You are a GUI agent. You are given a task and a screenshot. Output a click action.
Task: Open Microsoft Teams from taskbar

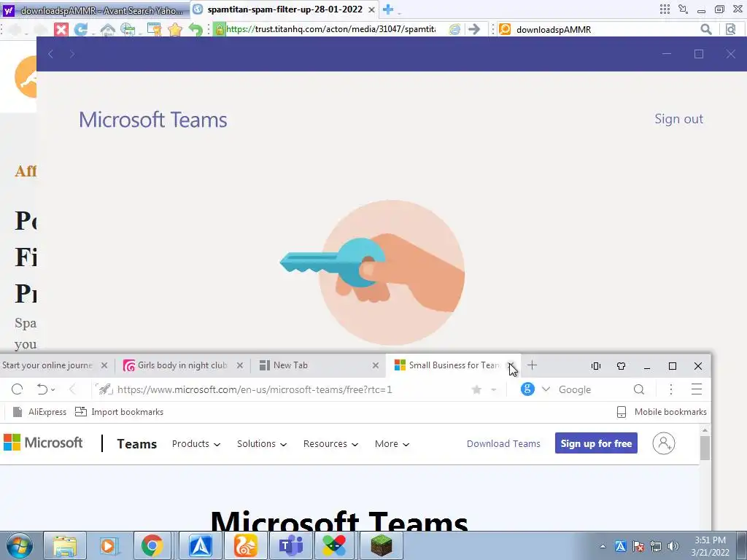click(x=290, y=545)
